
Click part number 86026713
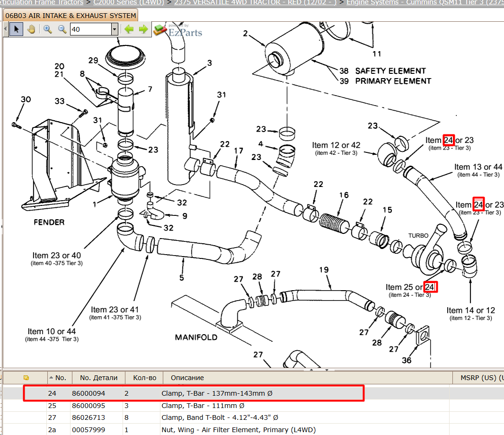click(88, 417)
